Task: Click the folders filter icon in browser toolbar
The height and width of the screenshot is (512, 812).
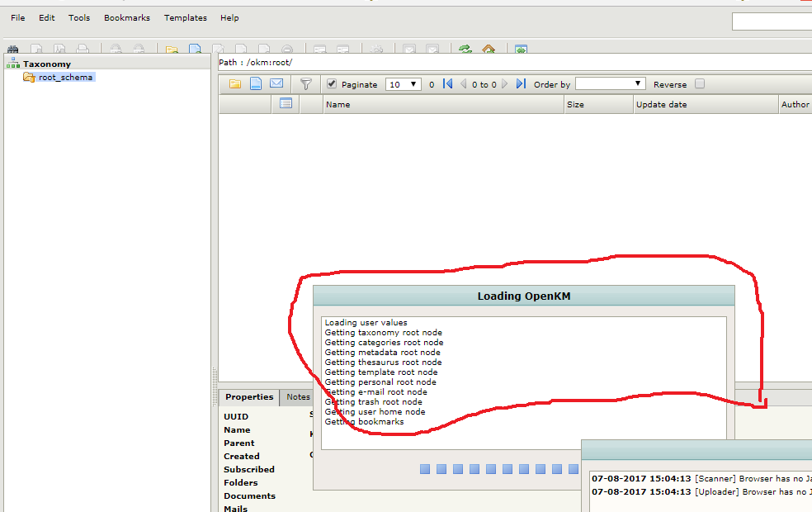Action: pyautogui.click(x=235, y=84)
